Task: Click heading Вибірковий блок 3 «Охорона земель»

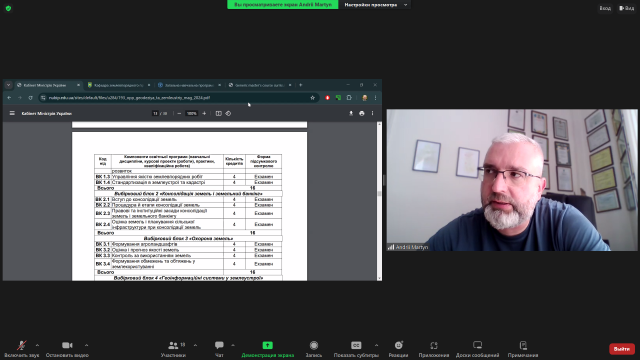Action: tap(188, 238)
